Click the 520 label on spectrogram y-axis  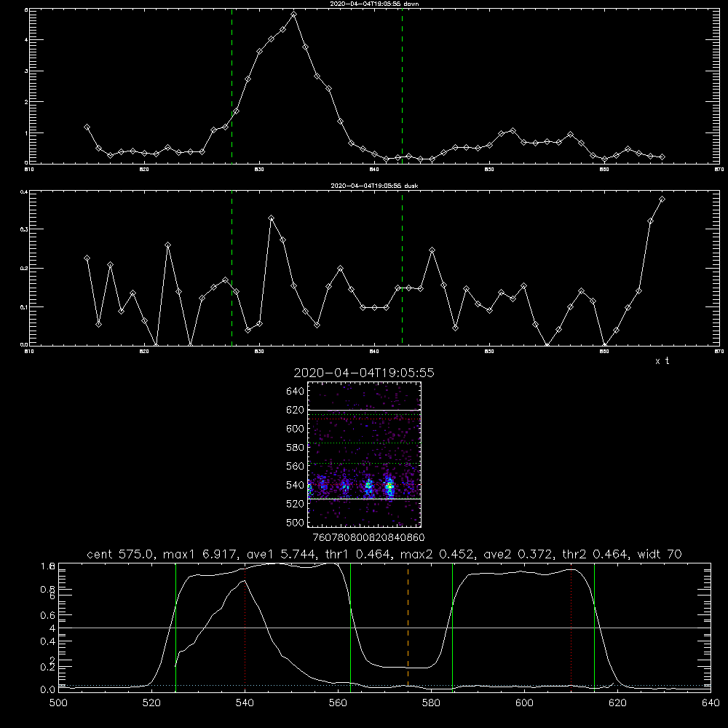coord(296,504)
